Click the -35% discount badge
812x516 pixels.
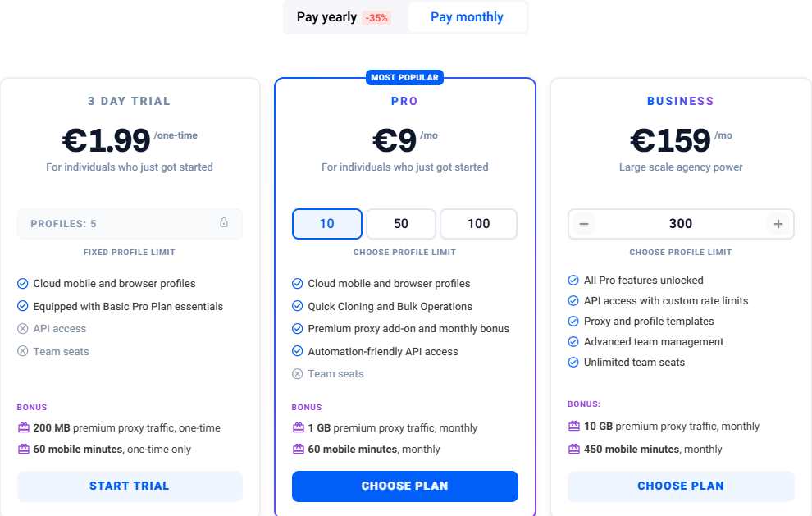coord(375,16)
